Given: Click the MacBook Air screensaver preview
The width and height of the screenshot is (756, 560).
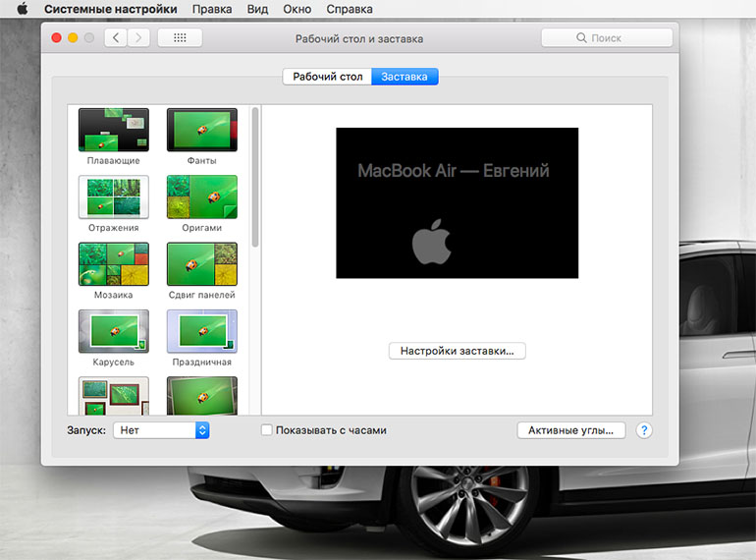Looking at the screenshot, I should pos(458,202).
